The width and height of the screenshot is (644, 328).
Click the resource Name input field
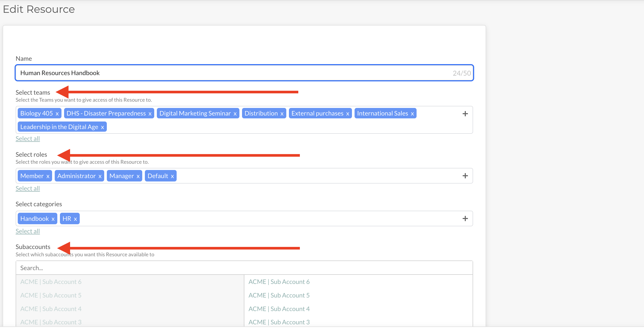click(234, 73)
